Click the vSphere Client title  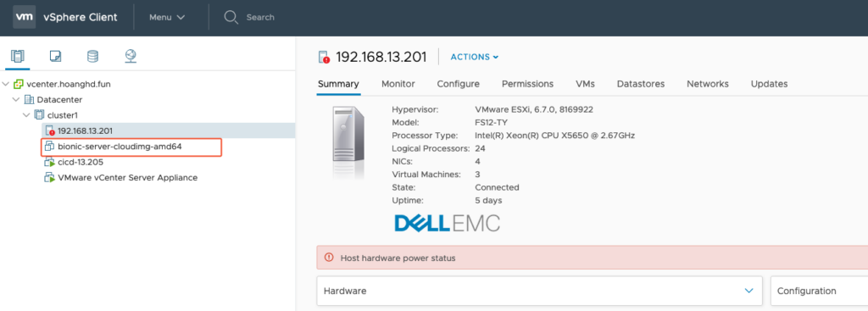[x=81, y=17]
